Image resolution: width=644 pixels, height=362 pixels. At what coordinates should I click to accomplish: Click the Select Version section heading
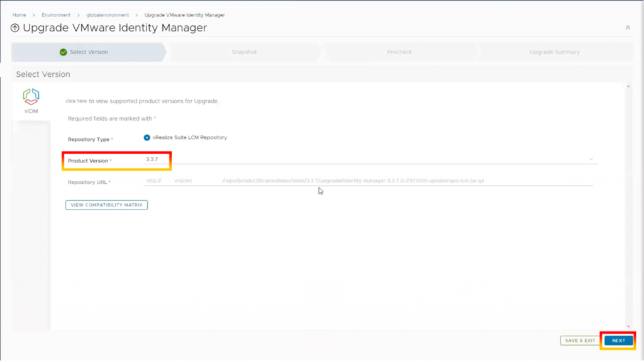coord(43,74)
